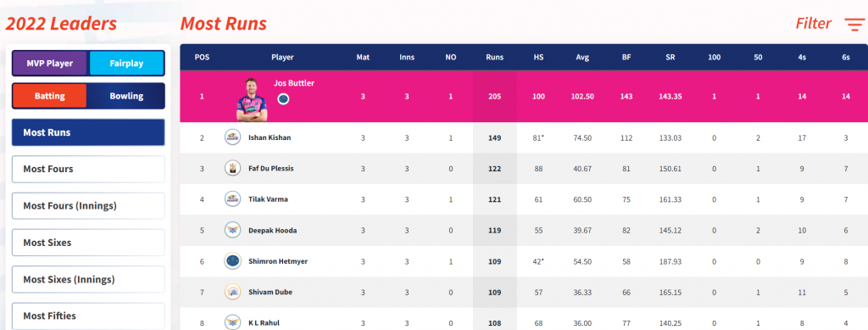This screenshot has width=868, height=330.
Task: Click the Inns column header
Action: (406, 57)
